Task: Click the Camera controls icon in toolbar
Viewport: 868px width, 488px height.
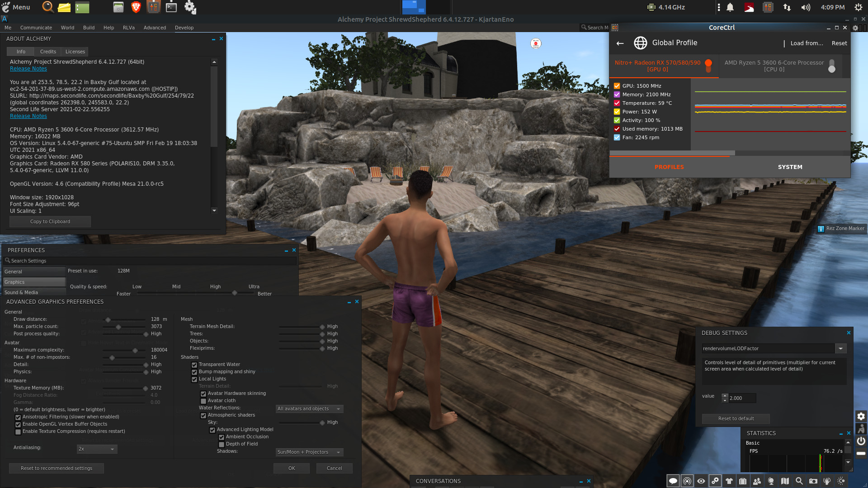Action: 700,481
